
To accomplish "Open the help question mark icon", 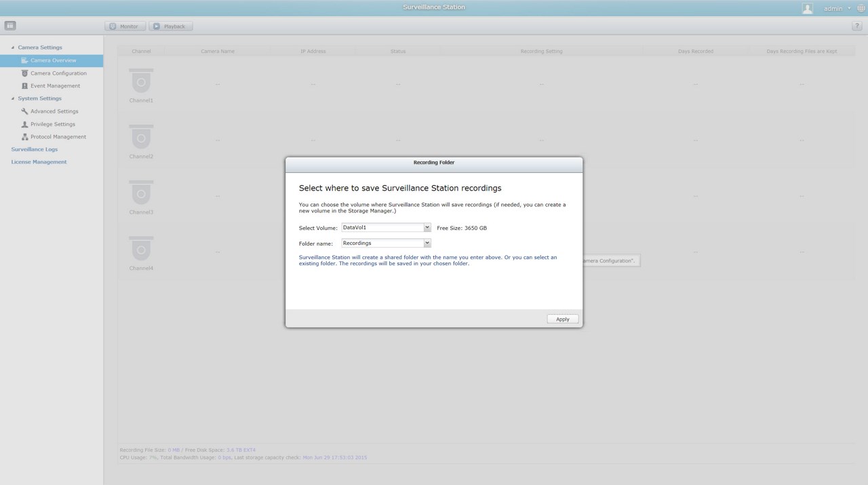I will 857,26.
